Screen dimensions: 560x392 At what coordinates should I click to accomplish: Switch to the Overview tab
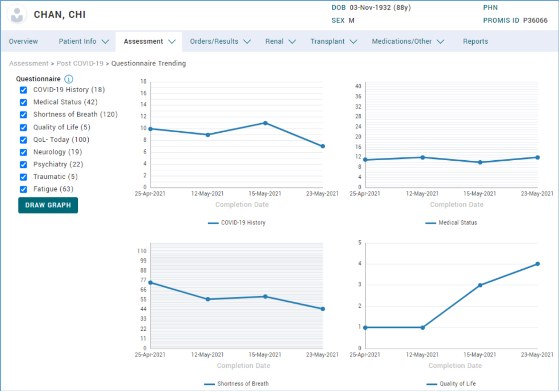pyautogui.click(x=23, y=42)
